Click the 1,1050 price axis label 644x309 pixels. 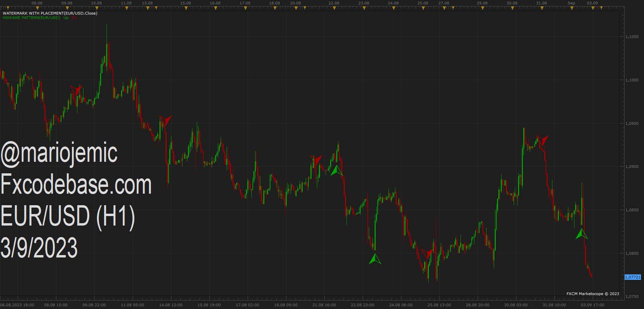coord(632,37)
